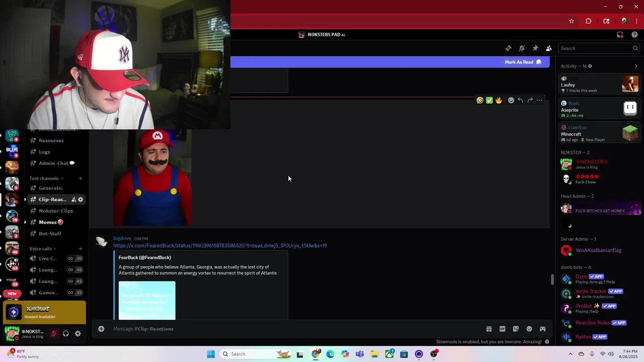Open the x.com FearedBuck status link
Screen dimensions: 644x362
pyautogui.click(x=220, y=246)
